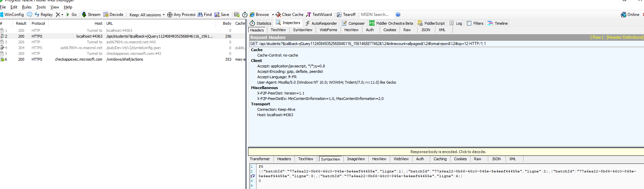Open the Log tab
Viewport: 644px width, 189px height.
[456, 23]
